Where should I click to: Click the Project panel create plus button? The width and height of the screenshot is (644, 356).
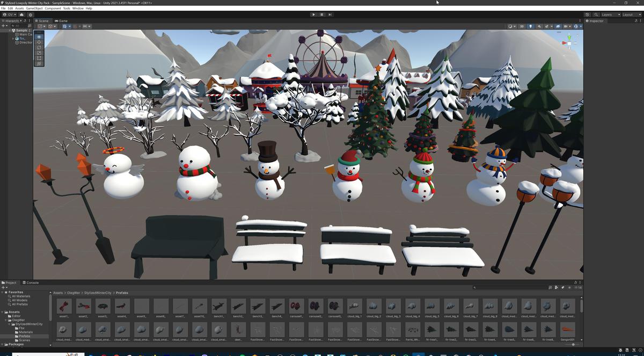3,288
